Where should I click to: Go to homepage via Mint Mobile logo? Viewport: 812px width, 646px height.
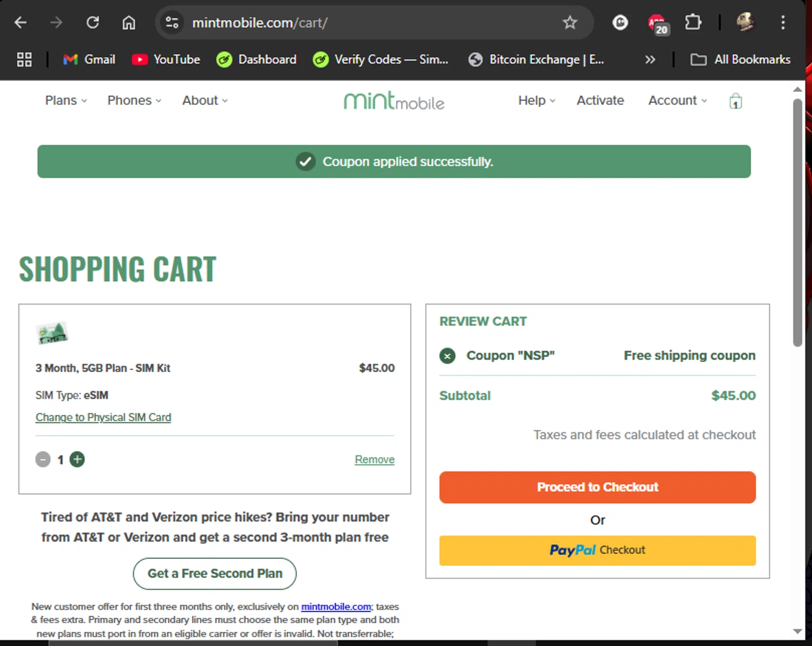394,101
